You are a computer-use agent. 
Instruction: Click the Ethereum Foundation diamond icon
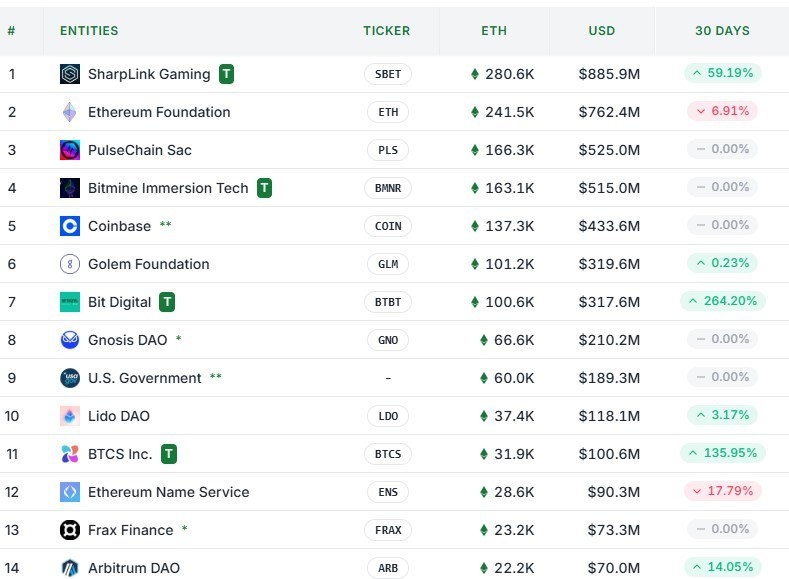70,112
